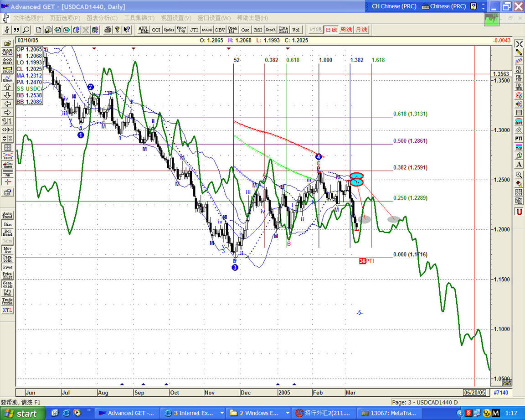Toggle the Bol Band study
This screenshot has width=525, height=420.
pyautogui.click(x=8, y=233)
